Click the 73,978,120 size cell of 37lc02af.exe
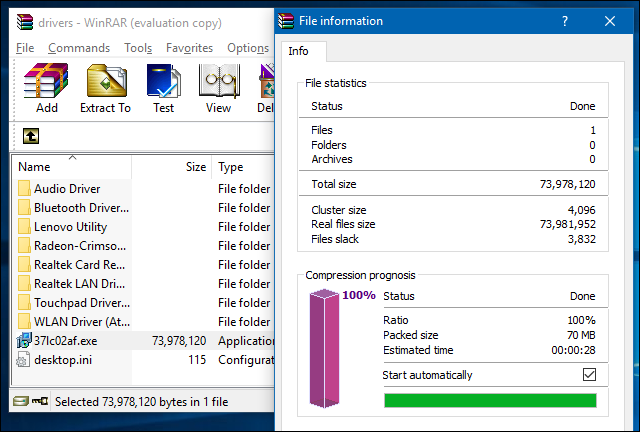The width and height of the screenshot is (640, 432). click(x=179, y=341)
